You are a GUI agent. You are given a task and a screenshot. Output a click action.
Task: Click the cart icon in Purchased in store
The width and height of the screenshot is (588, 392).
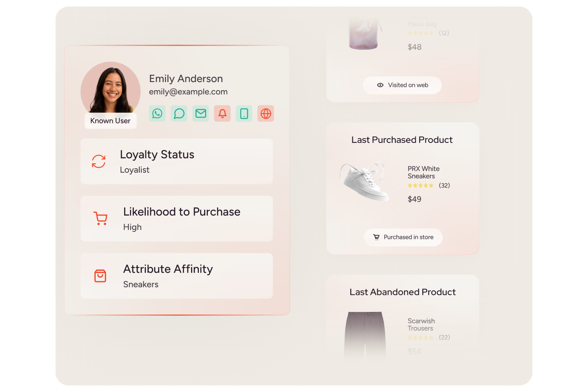click(376, 237)
